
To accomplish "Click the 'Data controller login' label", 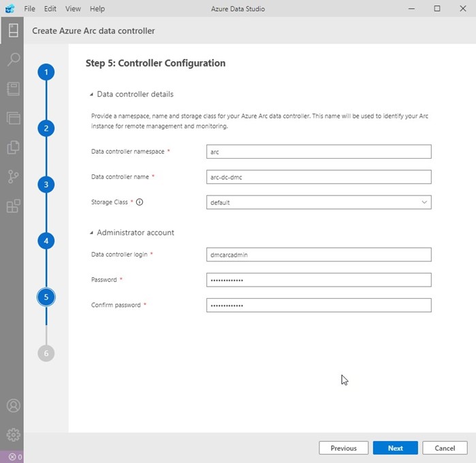I will pyautogui.click(x=119, y=255).
